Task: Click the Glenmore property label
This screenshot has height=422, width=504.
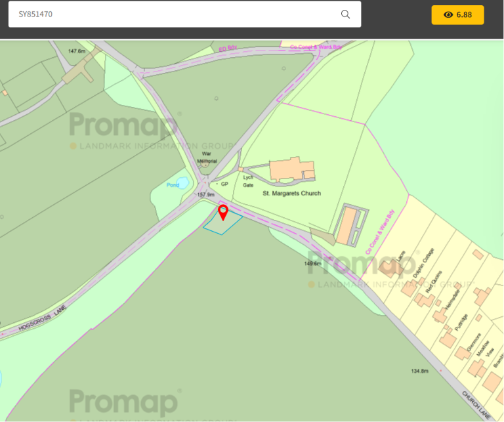Action: [x=474, y=342]
